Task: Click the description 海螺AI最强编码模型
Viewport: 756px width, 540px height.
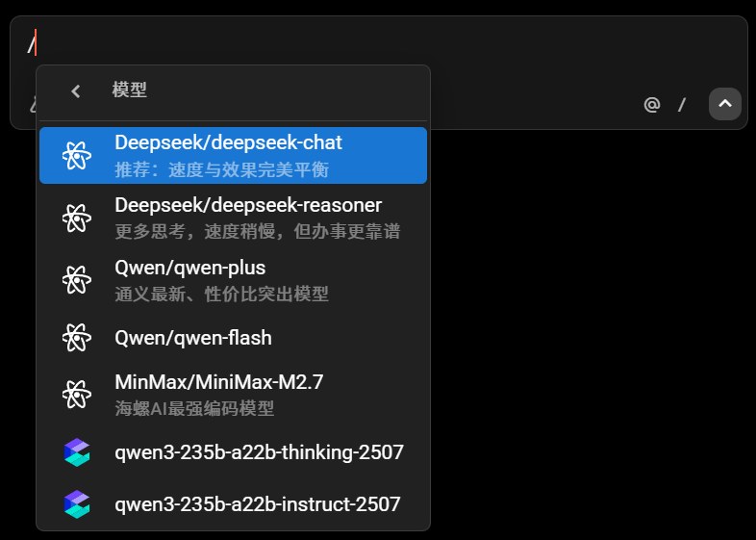Action: [x=194, y=408]
